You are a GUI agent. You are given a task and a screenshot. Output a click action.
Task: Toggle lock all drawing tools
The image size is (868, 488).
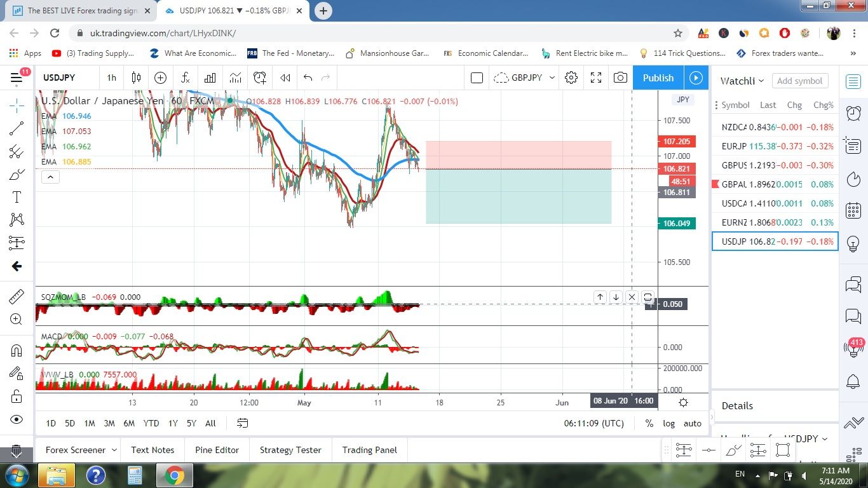pyautogui.click(x=17, y=396)
